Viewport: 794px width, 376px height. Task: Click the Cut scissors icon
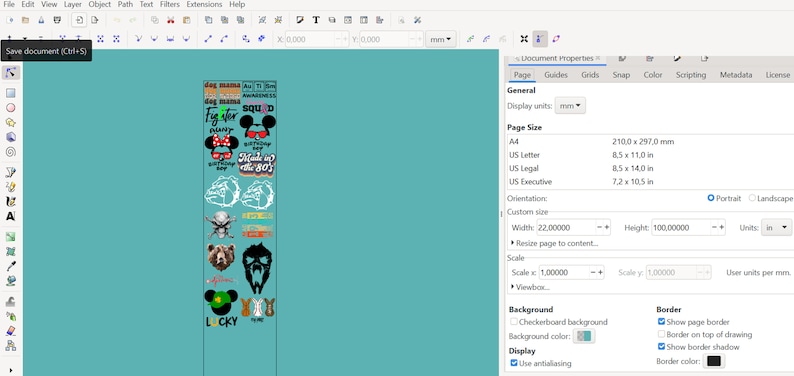[x=171, y=20]
